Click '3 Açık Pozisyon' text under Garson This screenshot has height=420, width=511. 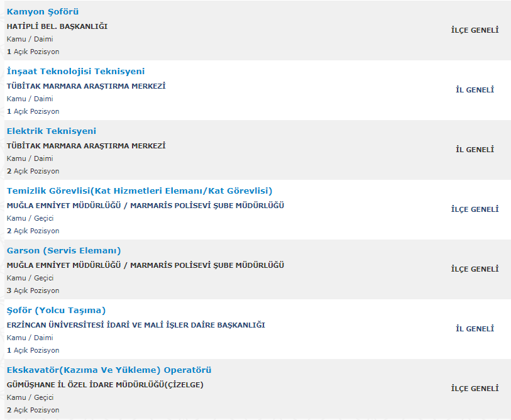pos(33,290)
